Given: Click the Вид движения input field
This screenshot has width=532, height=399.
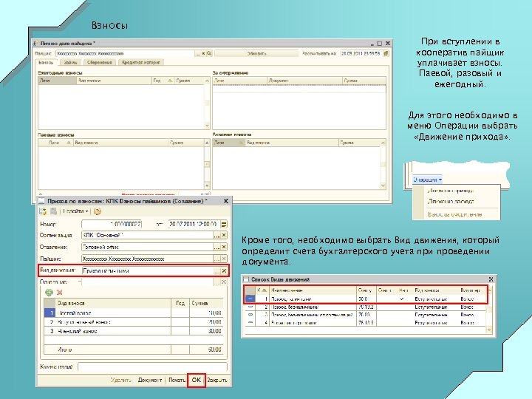Looking at the screenshot, I should click(x=148, y=270).
